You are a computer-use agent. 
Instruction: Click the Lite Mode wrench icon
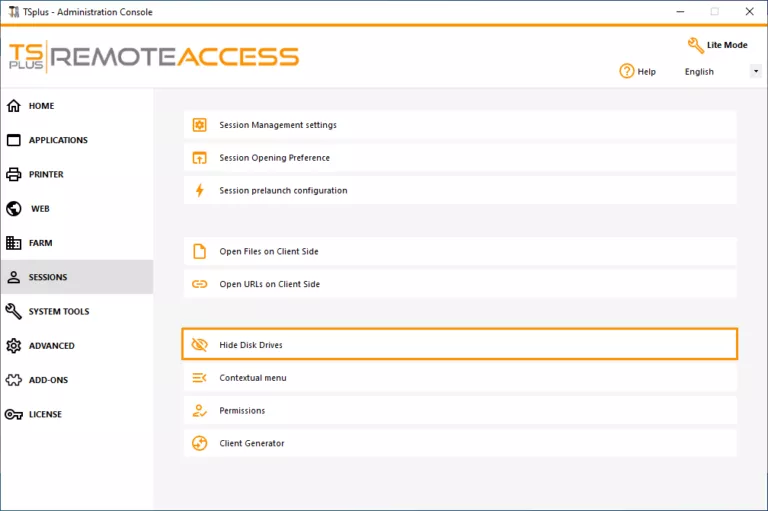pos(696,45)
